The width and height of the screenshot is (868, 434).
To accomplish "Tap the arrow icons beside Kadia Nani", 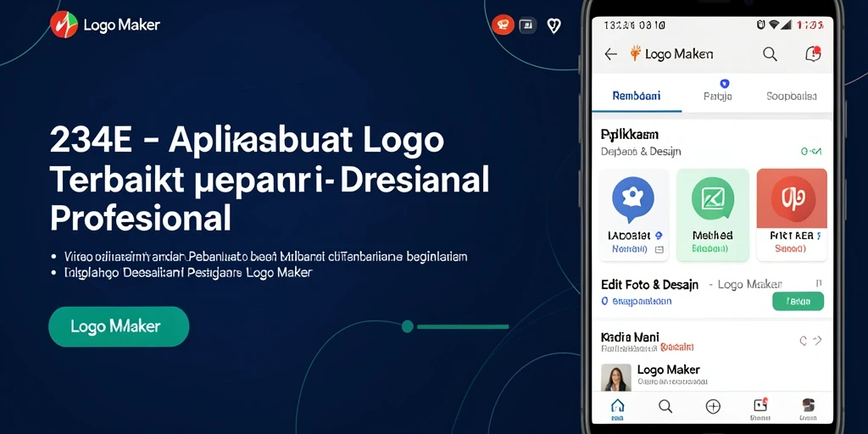I will pos(811,341).
